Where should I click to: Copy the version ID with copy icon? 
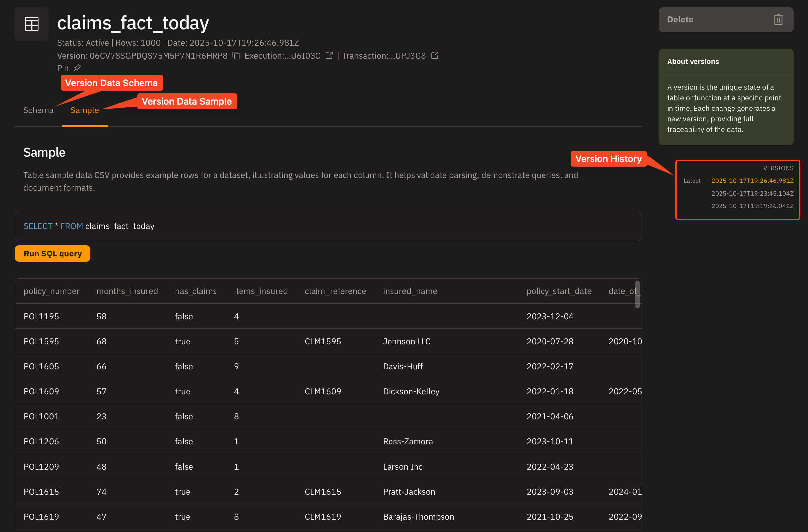coord(236,56)
